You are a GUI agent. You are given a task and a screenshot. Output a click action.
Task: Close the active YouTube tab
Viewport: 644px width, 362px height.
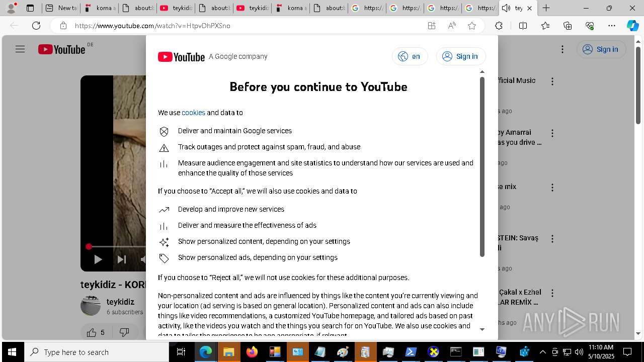pyautogui.click(x=529, y=8)
